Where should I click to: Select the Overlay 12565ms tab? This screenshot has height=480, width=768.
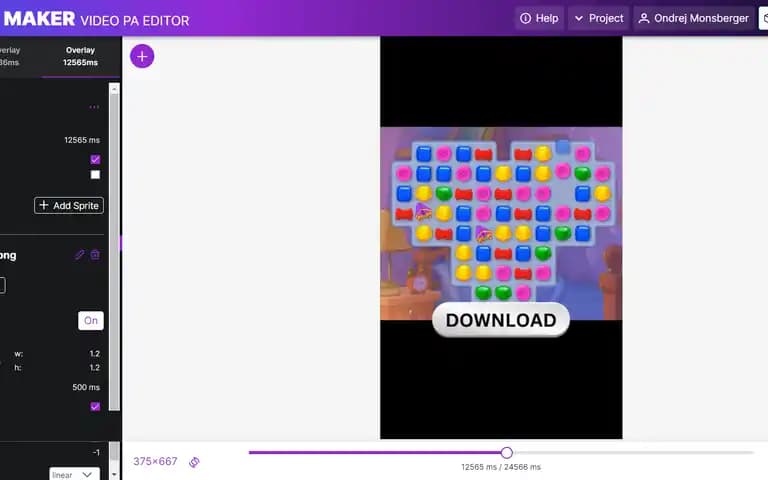(80, 56)
